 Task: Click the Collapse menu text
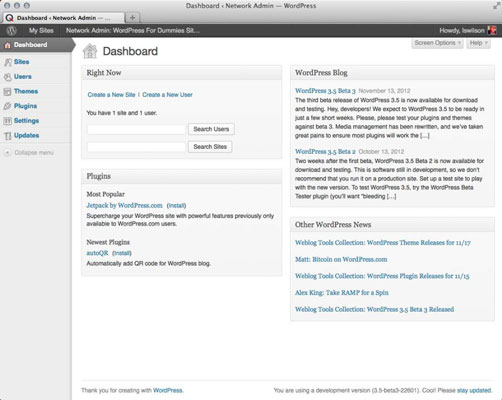point(34,153)
